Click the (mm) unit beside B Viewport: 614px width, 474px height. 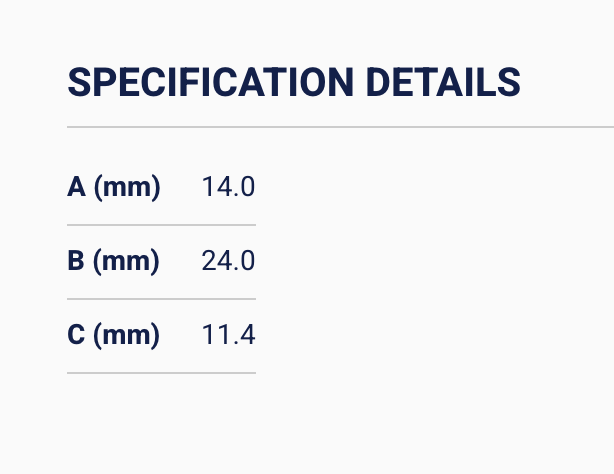(127, 261)
